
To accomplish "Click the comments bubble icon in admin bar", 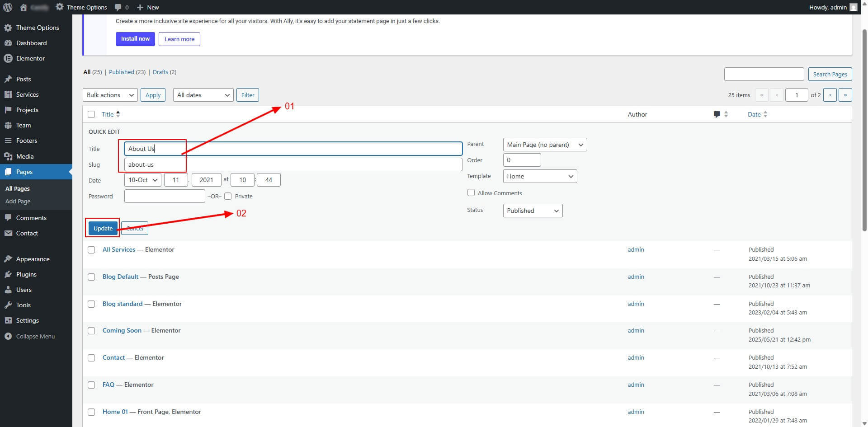I will click(x=118, y=7).
